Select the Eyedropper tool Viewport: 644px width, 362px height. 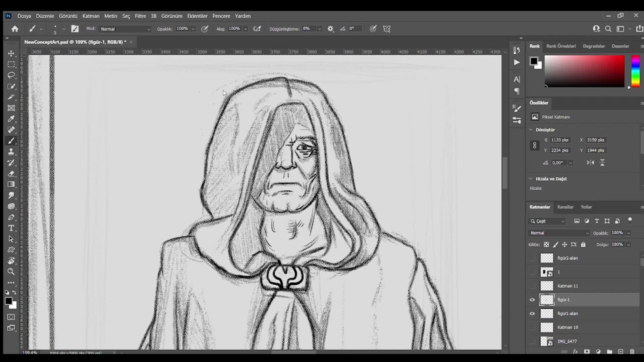(x=11, y=119)
